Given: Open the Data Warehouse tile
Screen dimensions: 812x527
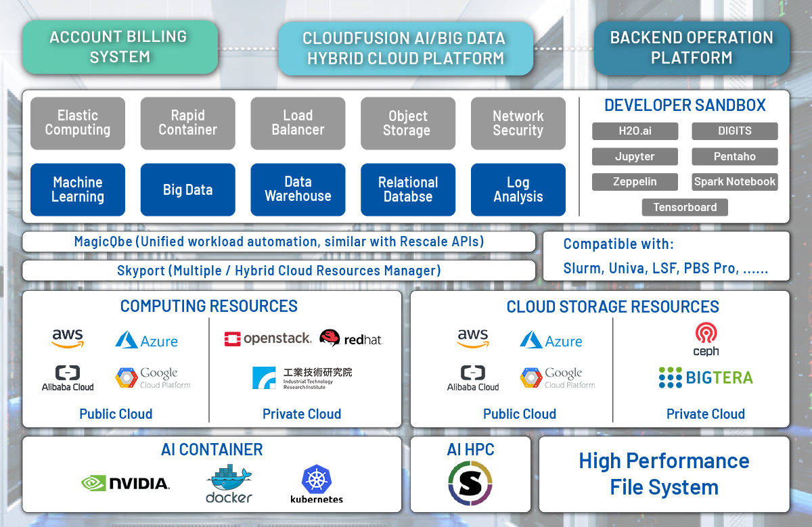Looking at the screenshot, I should [x=298, y=190].
